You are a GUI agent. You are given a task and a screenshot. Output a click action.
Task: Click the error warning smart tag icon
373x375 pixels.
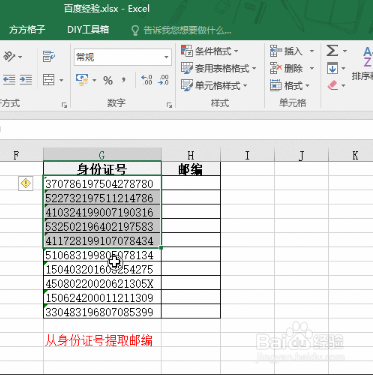point(26,183)
